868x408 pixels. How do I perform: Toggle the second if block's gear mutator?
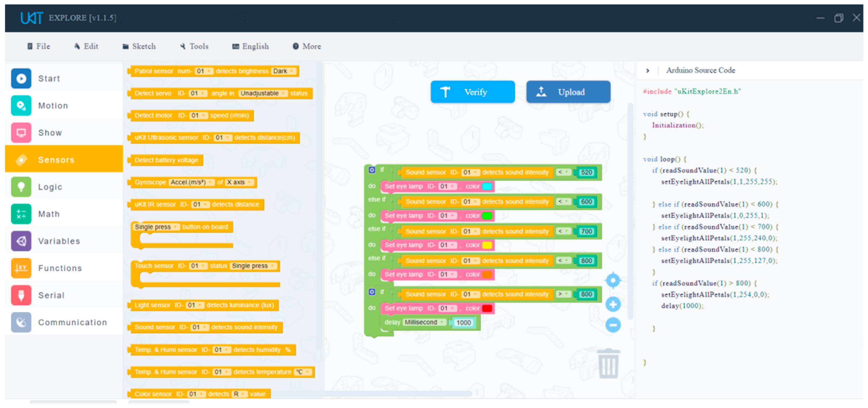(x=372, y=292)
